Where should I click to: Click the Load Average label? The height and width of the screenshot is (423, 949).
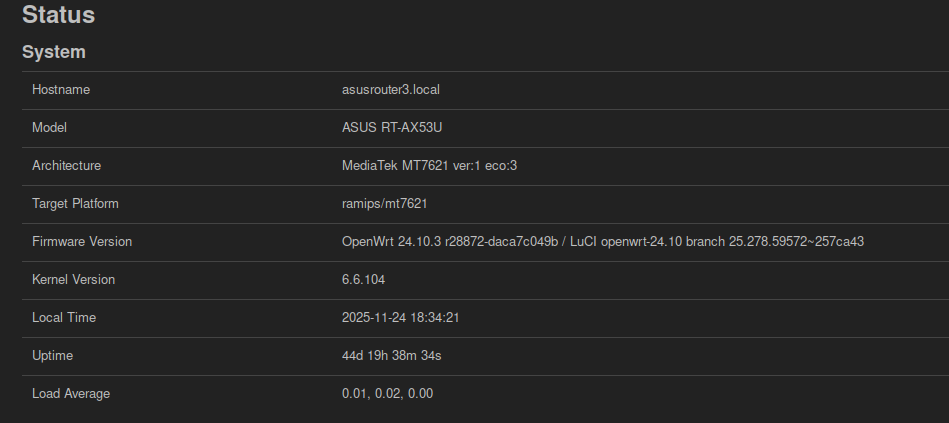(x=71, y=394)
